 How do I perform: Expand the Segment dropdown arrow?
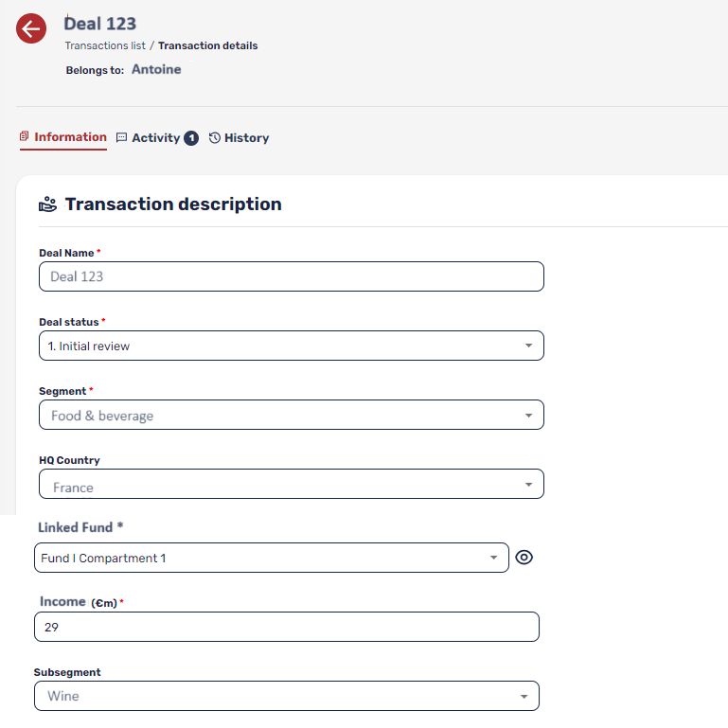pos(528,416)
